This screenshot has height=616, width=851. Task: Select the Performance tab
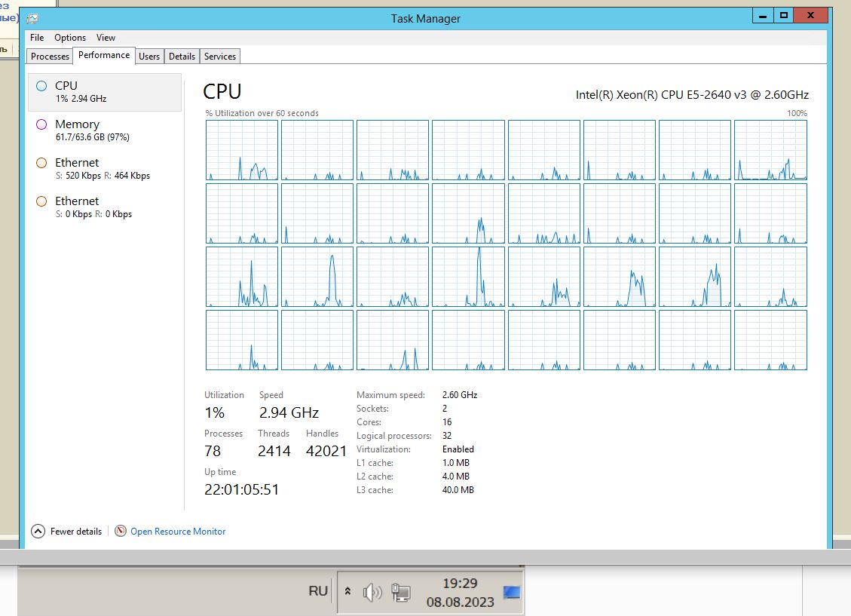[104, 55]
